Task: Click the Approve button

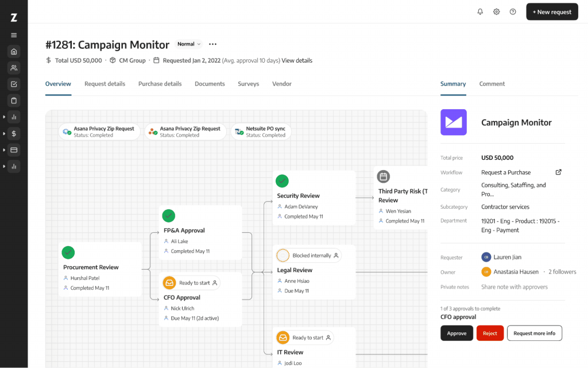Action: (457, 333)
